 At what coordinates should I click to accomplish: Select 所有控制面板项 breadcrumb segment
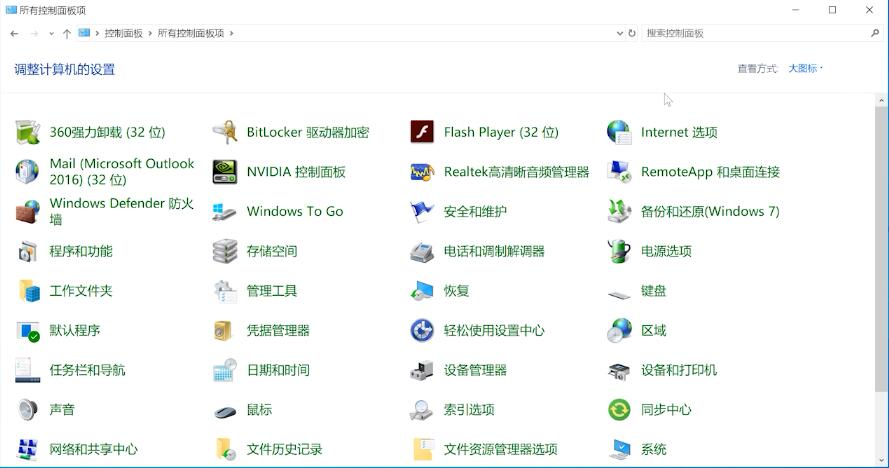(x=190, y=33)
